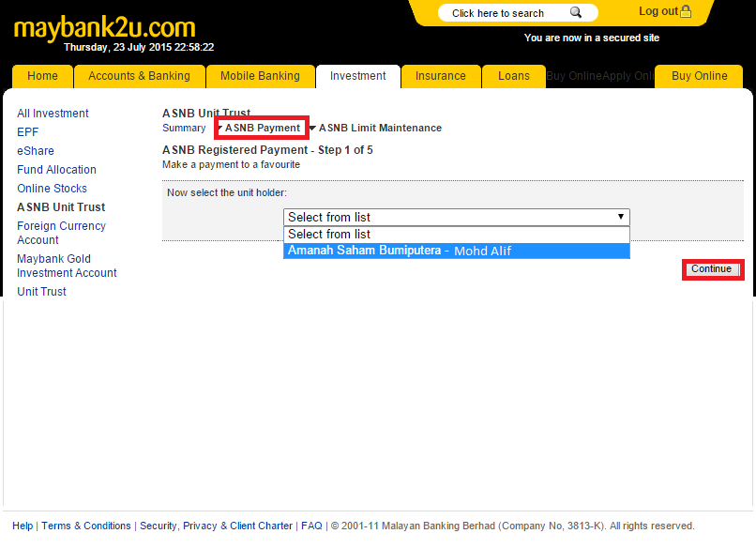Open Terms & Conditions footer link
Viewport: 756px width, 549px height.
pos(86,526)
